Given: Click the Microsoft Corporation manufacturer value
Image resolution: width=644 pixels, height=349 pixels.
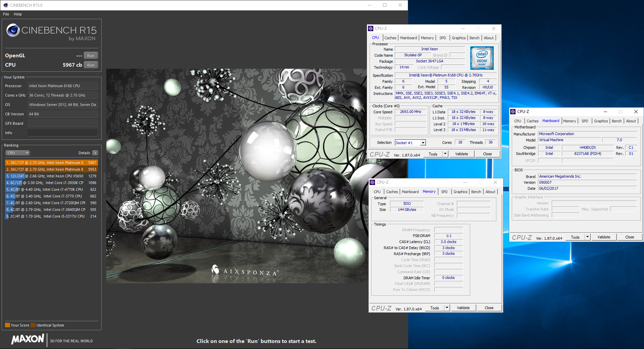Looking at the screenshot, I should click(x=588, y=134).
